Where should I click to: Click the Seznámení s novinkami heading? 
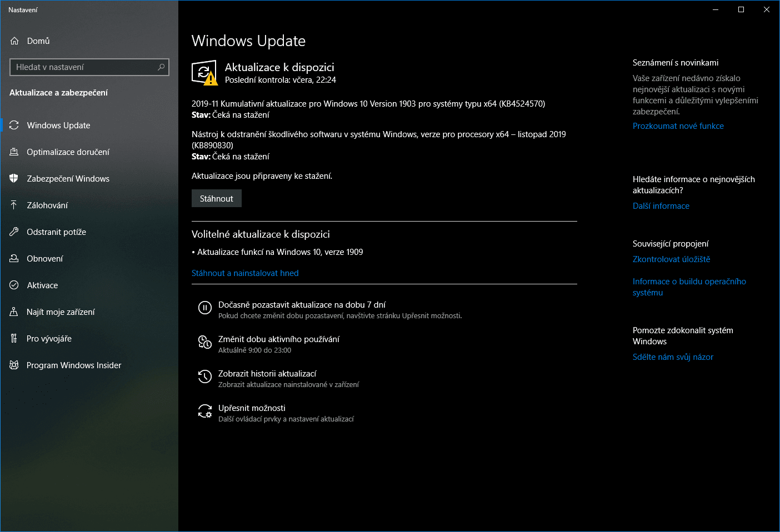click(x=676, y=63)
